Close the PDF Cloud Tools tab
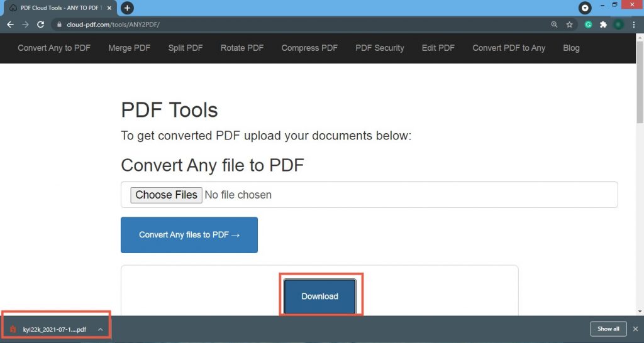The image size is (644, 343). coord(109,8)
